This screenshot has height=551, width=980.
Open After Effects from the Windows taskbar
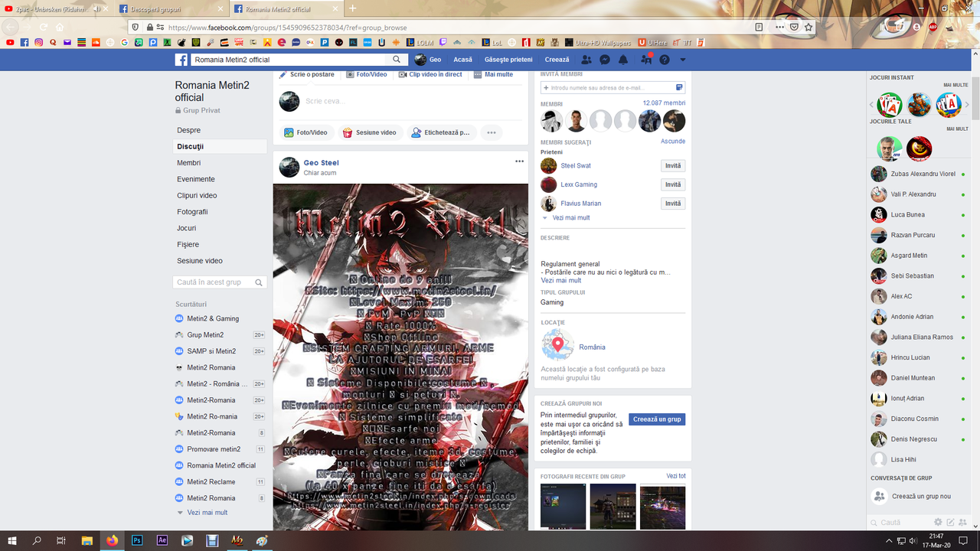[x=162, y=540]
